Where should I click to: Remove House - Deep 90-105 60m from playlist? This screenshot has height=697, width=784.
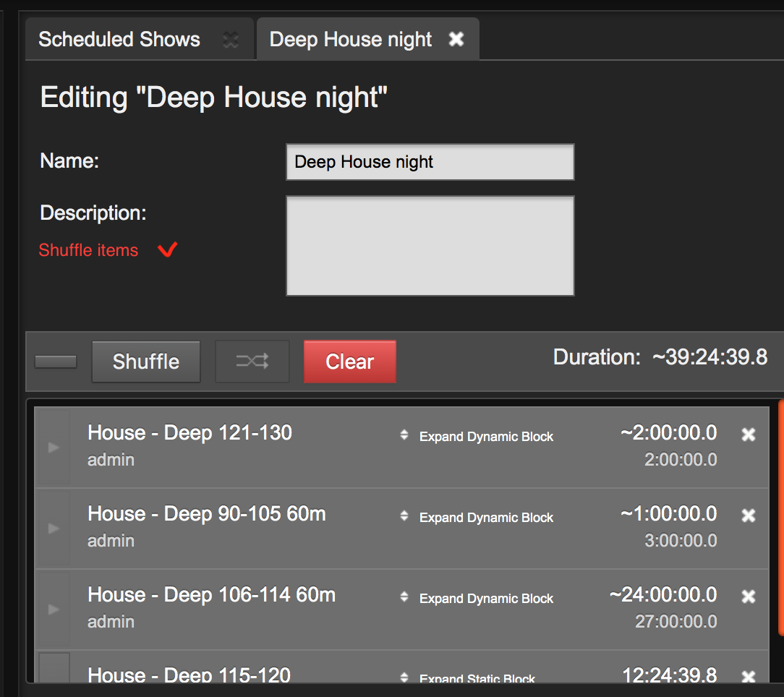pyautogui.click(x=749, y=516)
